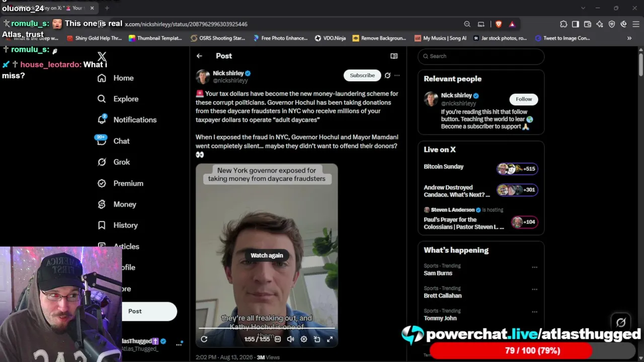Click Nick Shirley's avatar on the post
The image size is (644, 362).
203,76
